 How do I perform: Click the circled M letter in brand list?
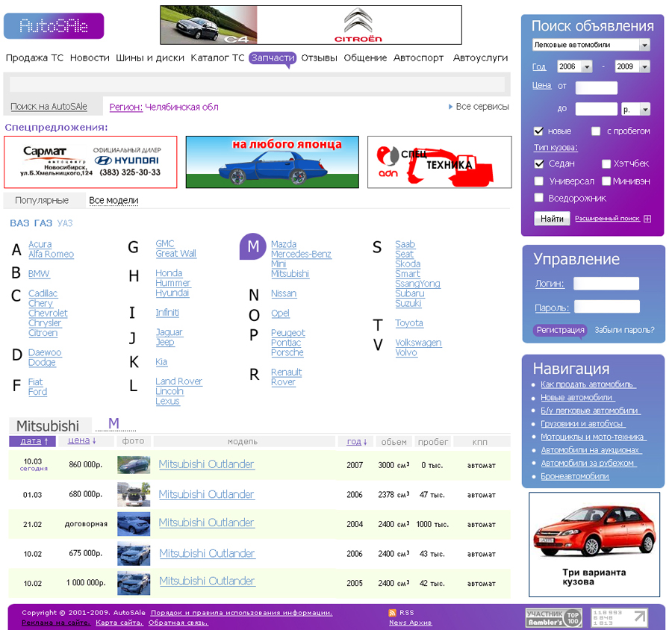pos(252,246)
